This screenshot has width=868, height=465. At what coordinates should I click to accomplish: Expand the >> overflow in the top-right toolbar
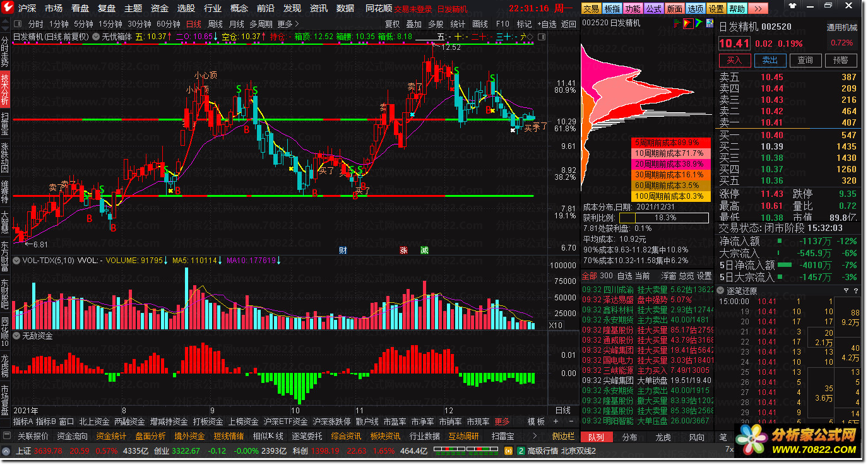759,9
